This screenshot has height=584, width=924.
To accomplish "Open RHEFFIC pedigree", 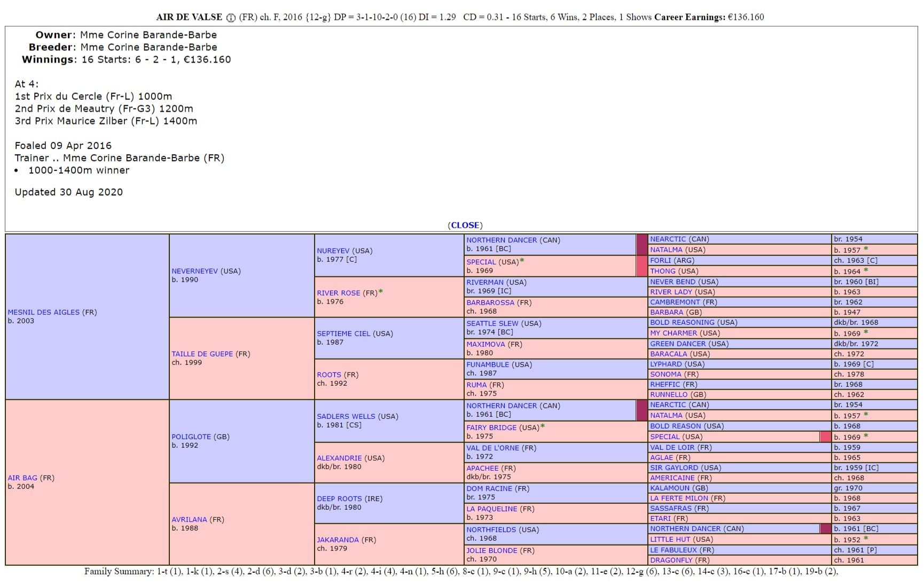I will pyautogui.click(x=665, y=384).
